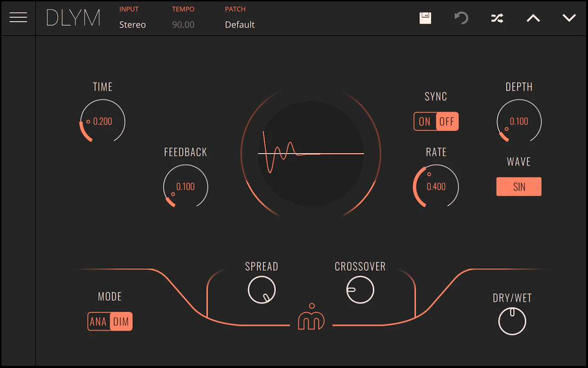Change INPUT from Stereo

pyautogui.click(x=132, y=25)
